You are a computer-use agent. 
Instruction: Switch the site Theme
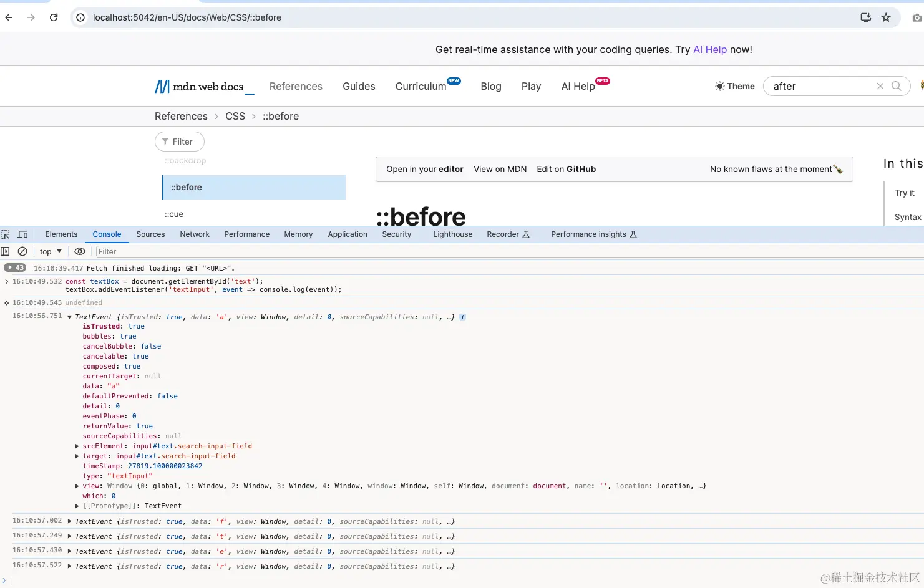pyautogui.click(x=735, y=86)
